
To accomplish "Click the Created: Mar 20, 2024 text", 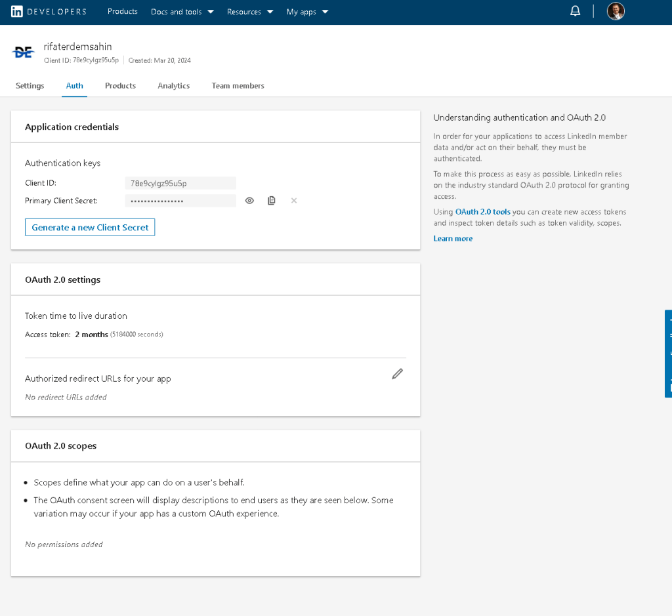I will tap(159, 60).
